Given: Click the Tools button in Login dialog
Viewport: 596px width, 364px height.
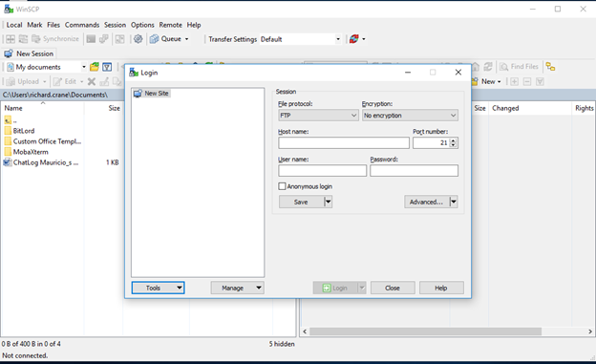Looking at the screenshot, I should pos(159,288).
